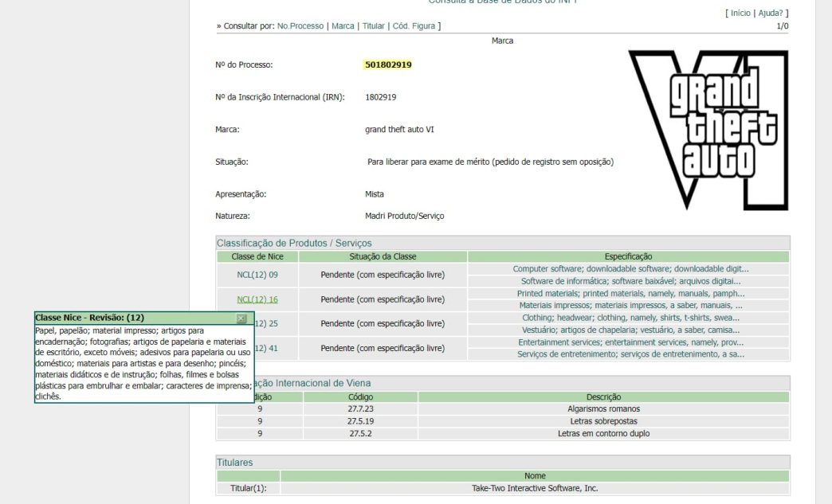Click the 'Titular(1):' row label

[x=249, y=488]
